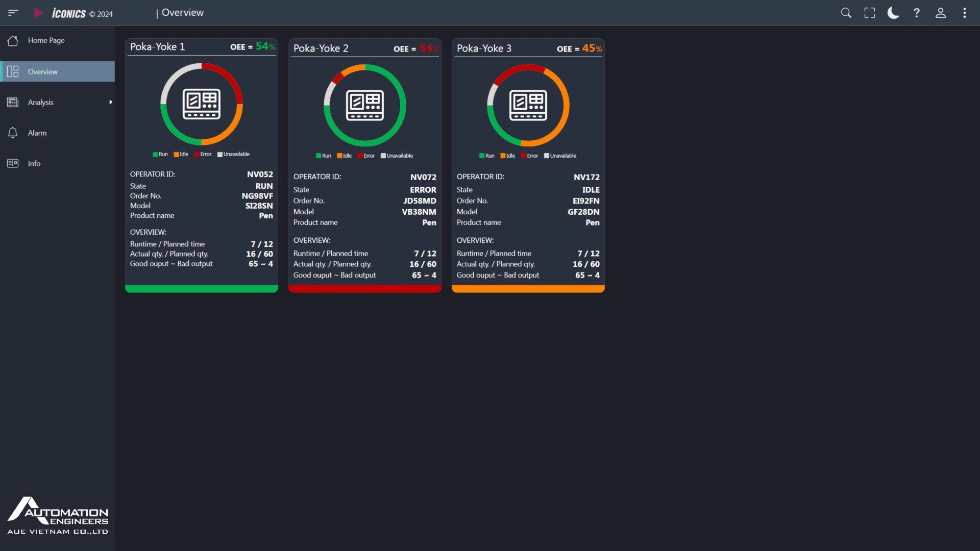Image resolution: width=980 pixels, height=551 pixels.
Task: Click model SI28SN
Action: (259, 206)
